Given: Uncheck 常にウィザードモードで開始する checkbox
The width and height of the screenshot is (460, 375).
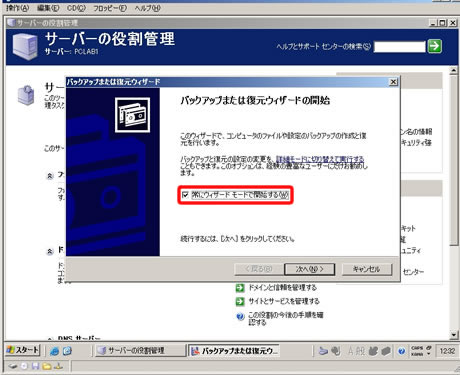Looking at the screenshot, I should point(185,195).
